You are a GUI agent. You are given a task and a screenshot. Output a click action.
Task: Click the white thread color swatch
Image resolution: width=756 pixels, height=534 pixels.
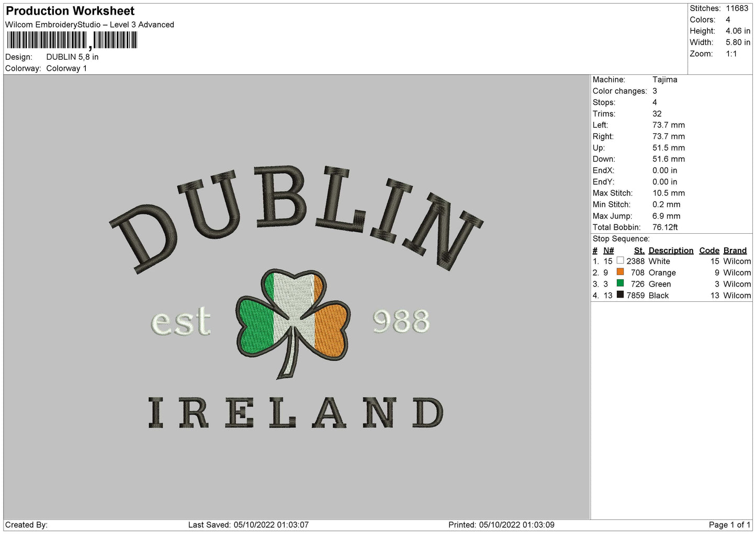(x=620, y=260)
